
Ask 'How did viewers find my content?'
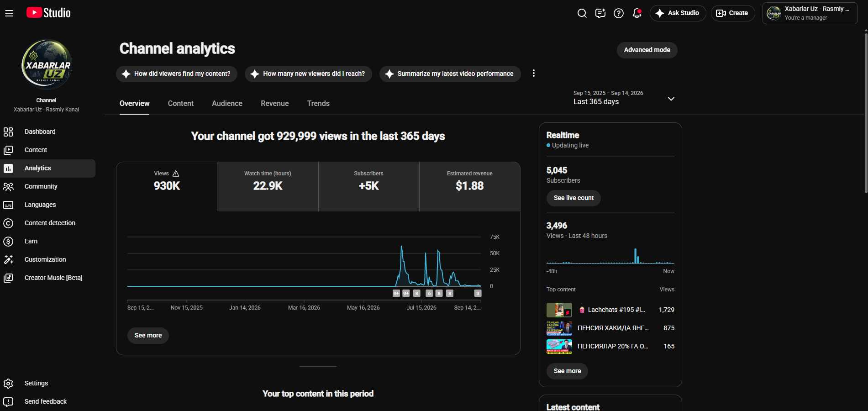pos(177,74)
